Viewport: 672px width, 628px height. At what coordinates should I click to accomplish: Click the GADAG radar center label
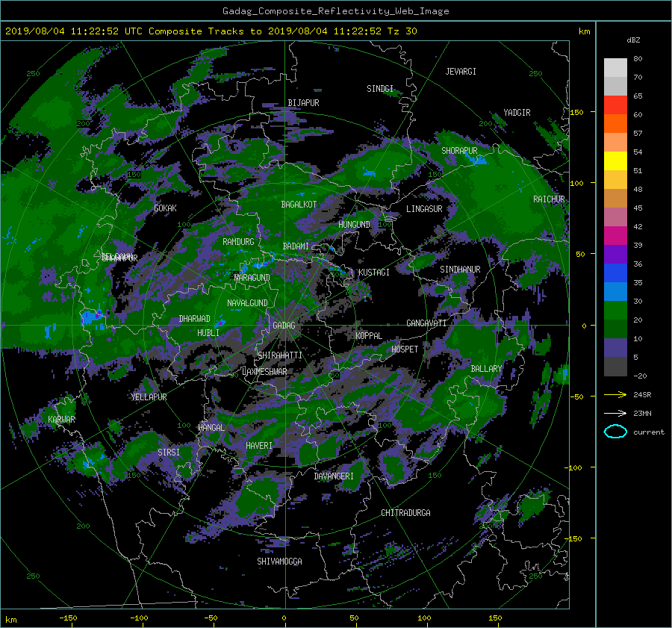pyautogui.click(x=284, y=326)
